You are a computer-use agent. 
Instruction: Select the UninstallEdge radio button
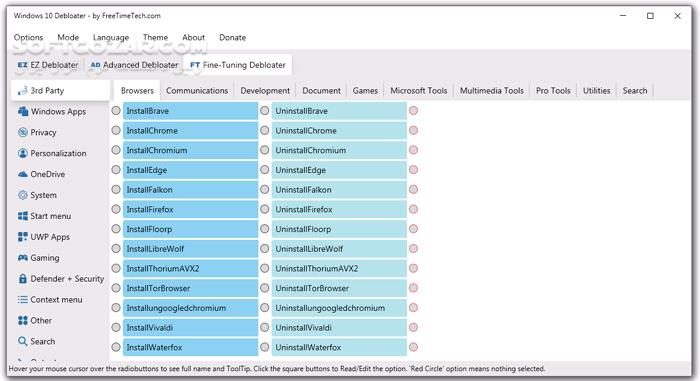pos(265,170)
